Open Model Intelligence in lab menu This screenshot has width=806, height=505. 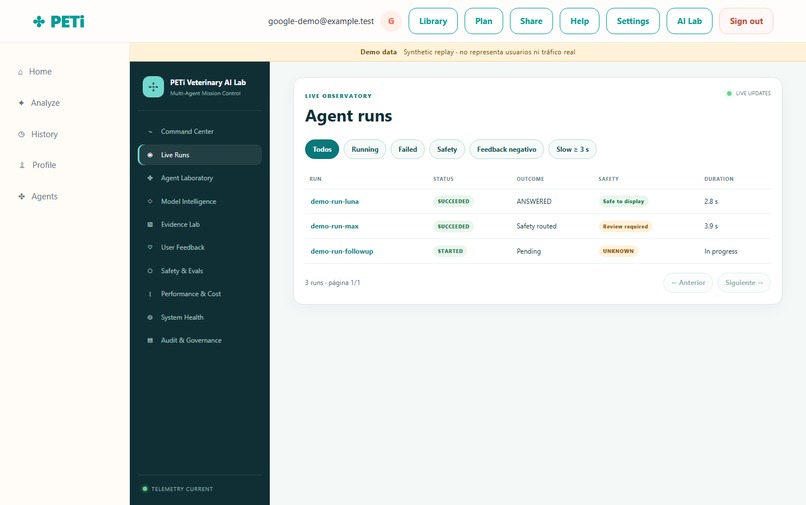point(200,201)
